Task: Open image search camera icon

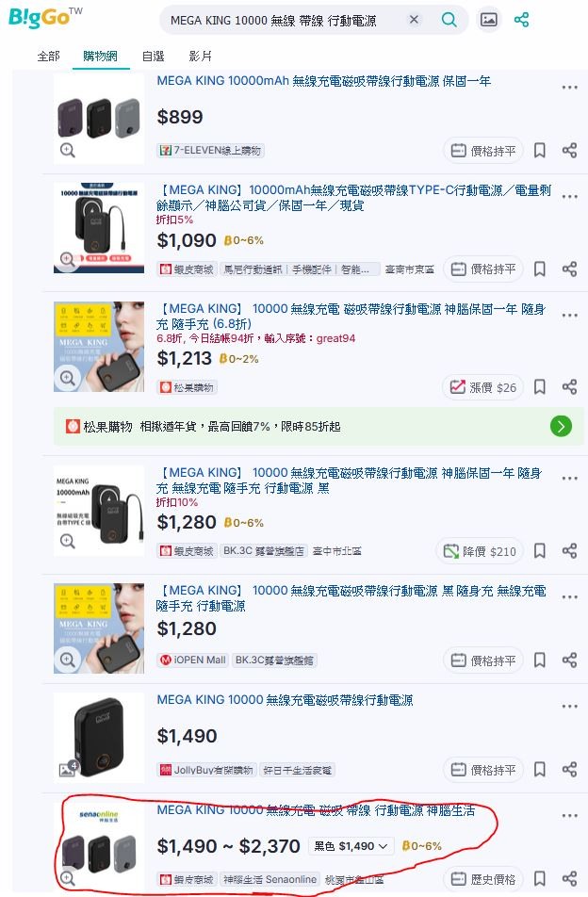Action: coord(488,20)
